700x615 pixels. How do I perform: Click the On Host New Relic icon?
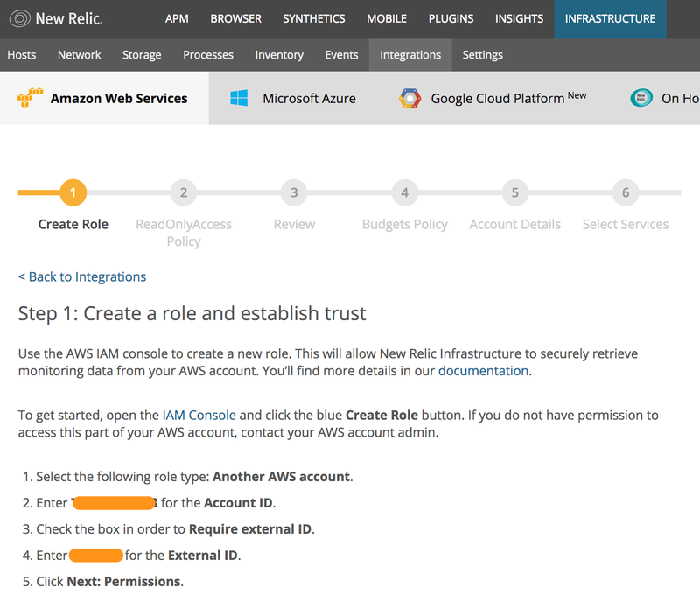point(641,98)
